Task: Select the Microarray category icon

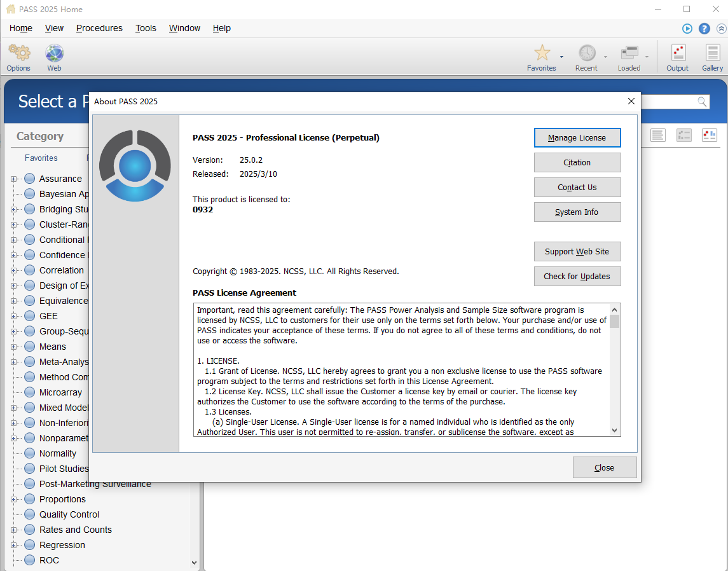Action: [x=30, y=392]
